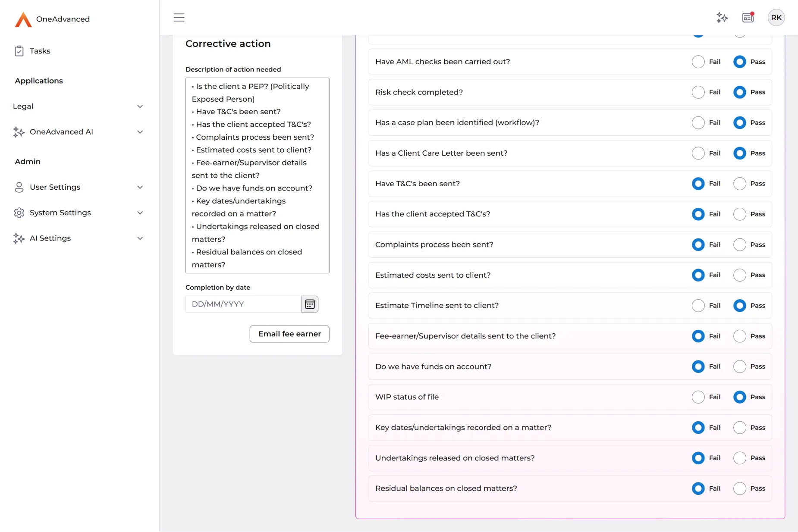Expand the AI Settings chevron
Image resolution: width=798 pixels, height=532 pixels.
(140, 238)
